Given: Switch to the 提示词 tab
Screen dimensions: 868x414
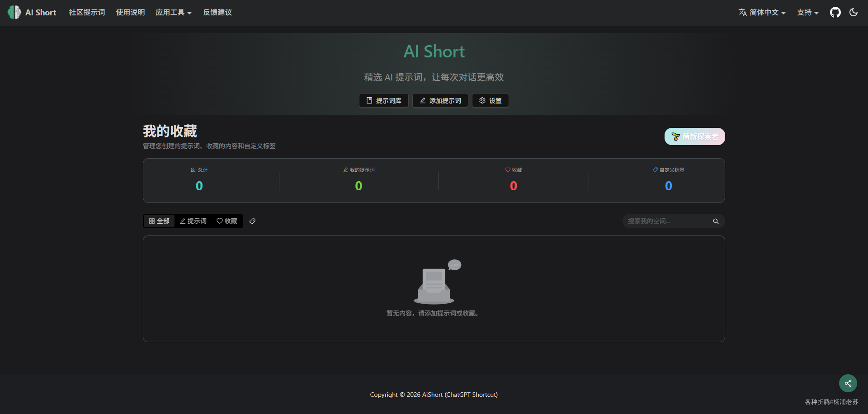Looking at the screenshot, I should 193,221.
